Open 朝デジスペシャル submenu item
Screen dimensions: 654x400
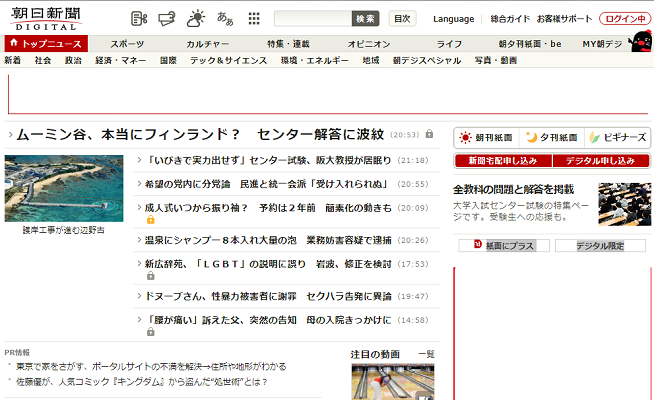click(427, 60)
